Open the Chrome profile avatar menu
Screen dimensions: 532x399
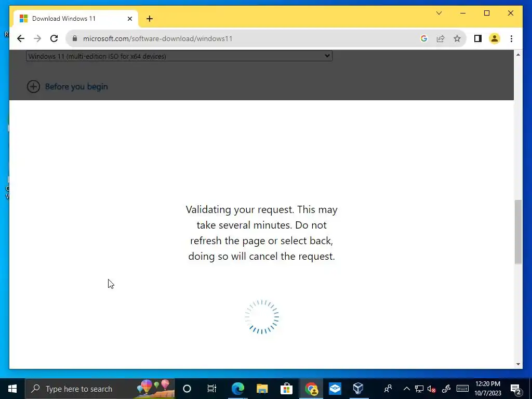[495, 38]
